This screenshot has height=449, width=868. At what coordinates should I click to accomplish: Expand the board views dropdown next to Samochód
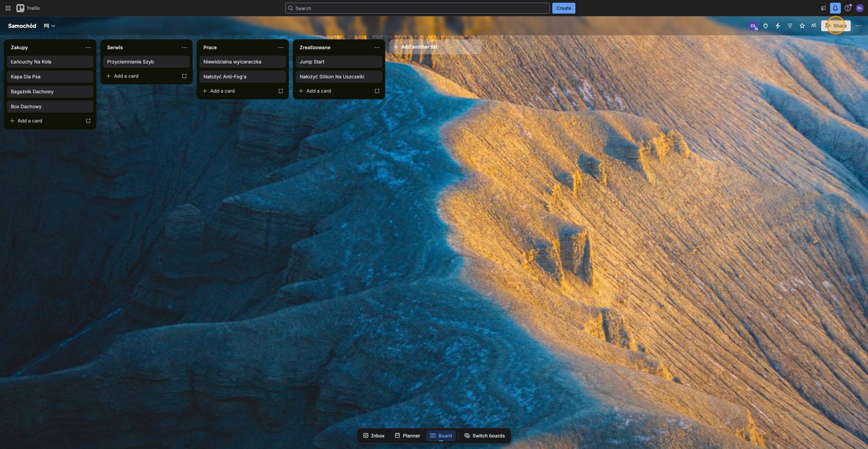[x=50, y=26]
